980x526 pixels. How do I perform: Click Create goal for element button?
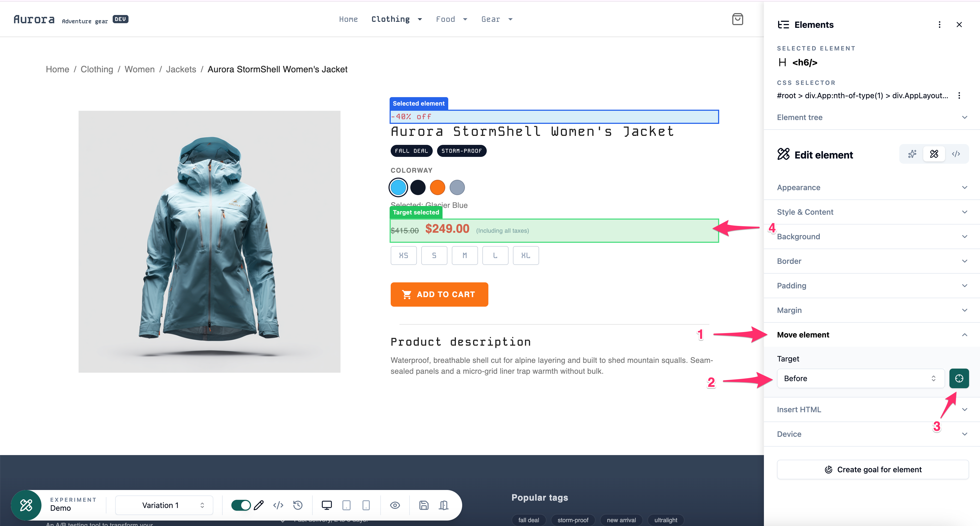(873, 469)
